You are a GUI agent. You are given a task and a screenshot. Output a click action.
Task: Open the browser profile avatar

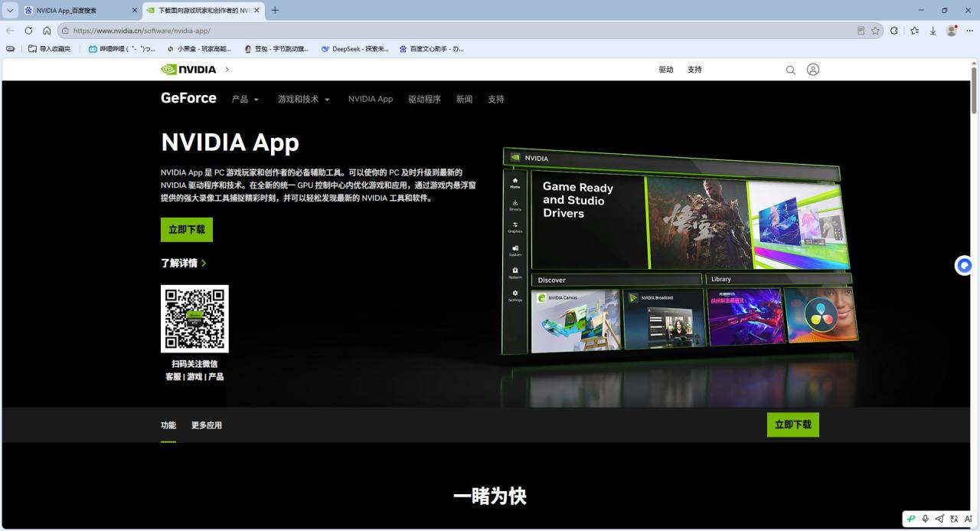tap(952, 31)
